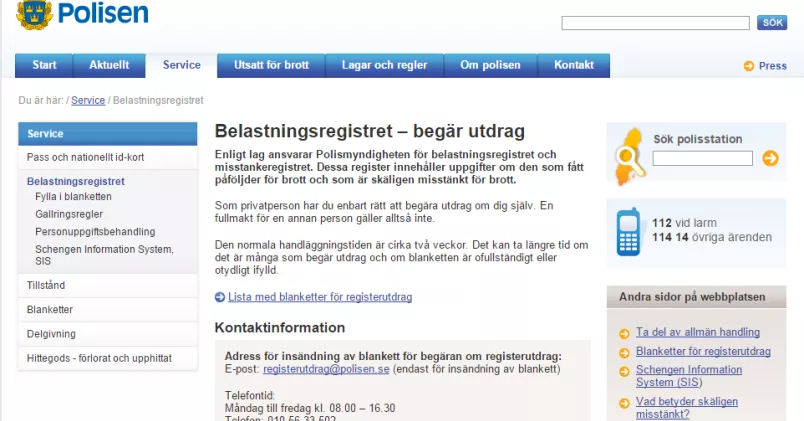
Task: Click the Belastningsregistret – begär utdrag heading
Action: [370, 131]
